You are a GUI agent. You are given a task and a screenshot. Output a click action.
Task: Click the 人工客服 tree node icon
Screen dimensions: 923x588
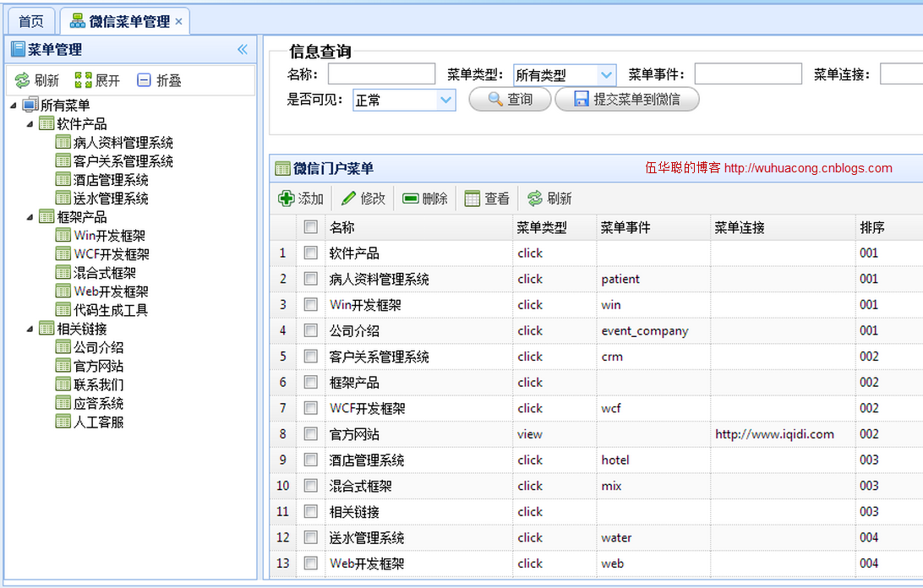coord(63,422)
